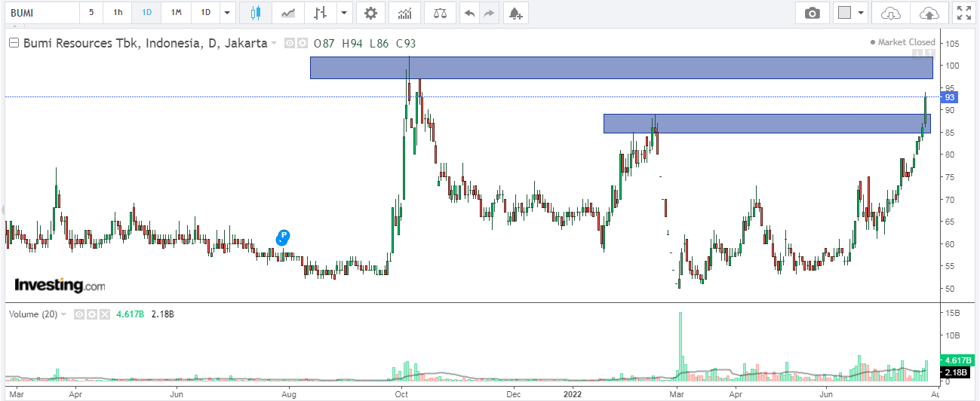
Task: Enter fullscreen chart mode
Action: [x=963, y=13]
